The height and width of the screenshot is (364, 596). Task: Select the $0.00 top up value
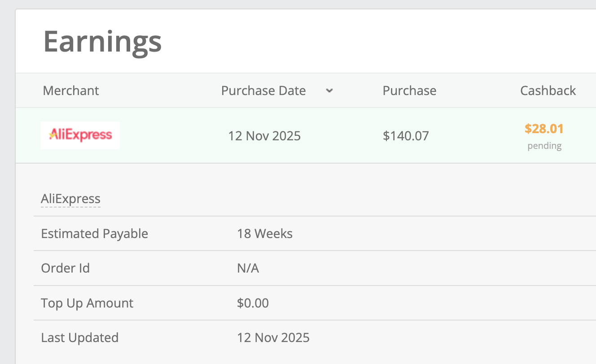[x=253, y=303]
